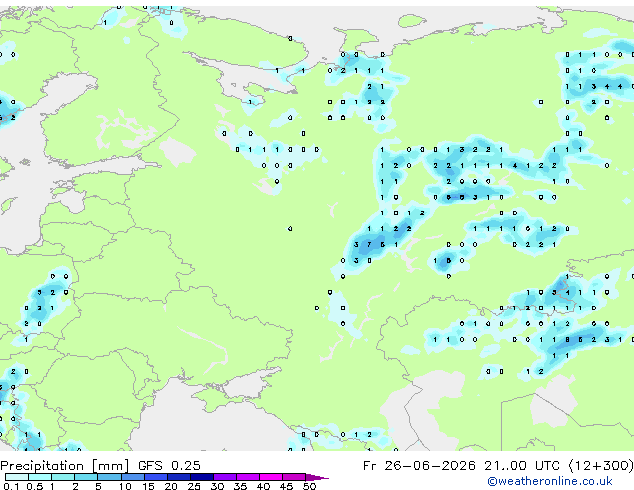
Task: Click the 2–5 mm legend swatch
Action: [x=86, y=477]
